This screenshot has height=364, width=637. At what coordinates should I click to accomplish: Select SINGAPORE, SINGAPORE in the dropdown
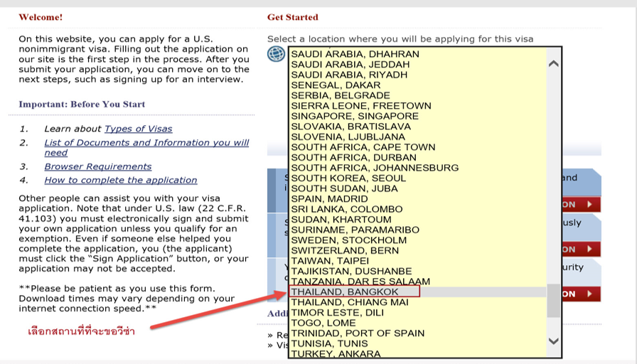[355, 116]
